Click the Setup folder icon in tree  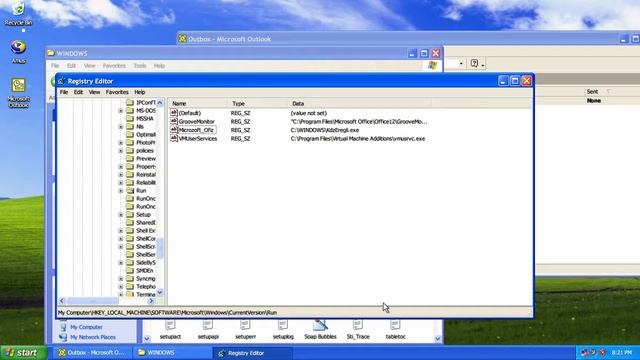tap(130, 215)
